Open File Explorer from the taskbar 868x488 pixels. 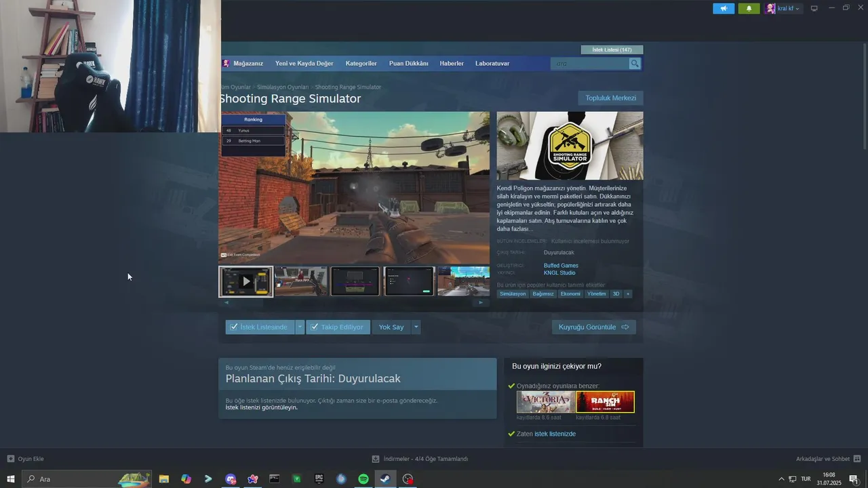(164, 479)
